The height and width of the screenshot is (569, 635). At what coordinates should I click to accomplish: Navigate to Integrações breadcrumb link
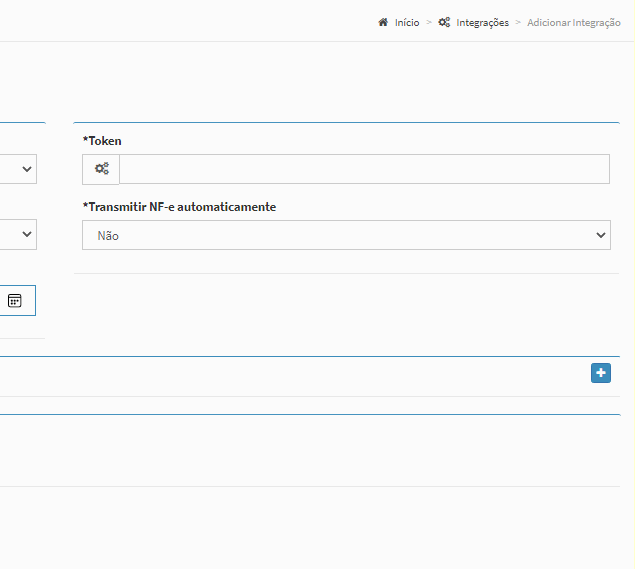click(482, 22)
